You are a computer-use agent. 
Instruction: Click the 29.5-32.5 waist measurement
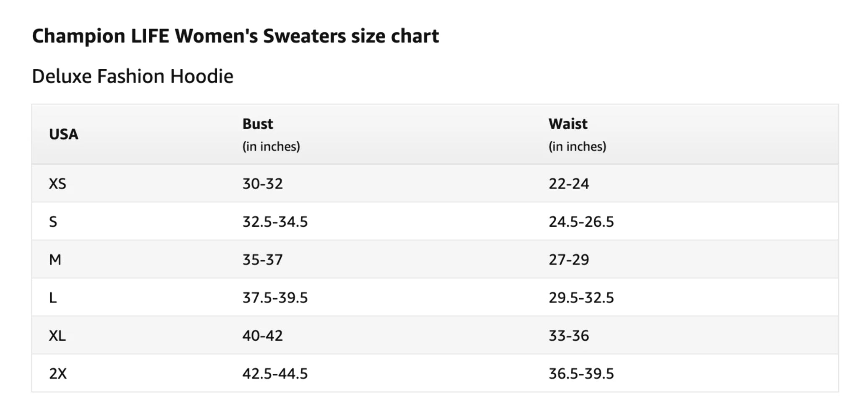pyautogui.click(x=581, y=297)
